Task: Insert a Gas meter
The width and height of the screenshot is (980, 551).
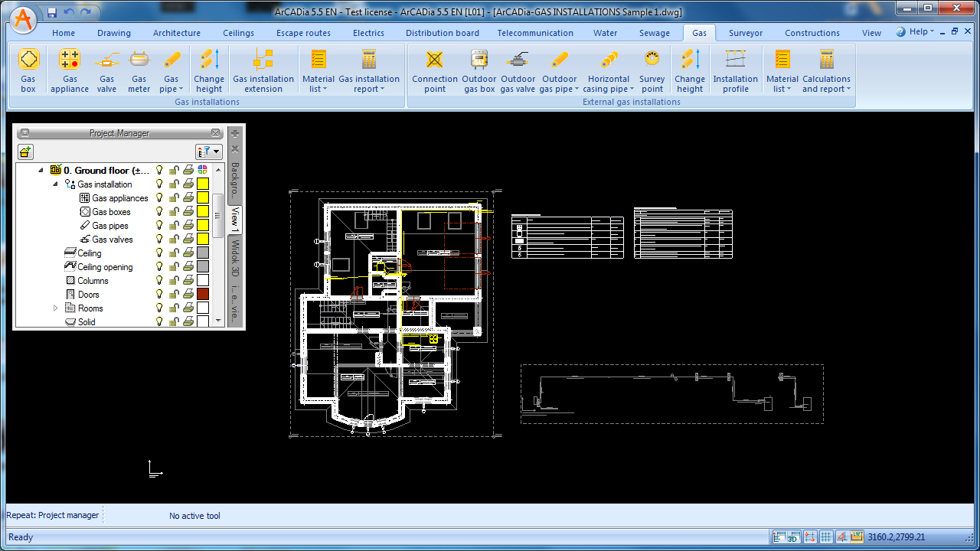Action: 139,70
